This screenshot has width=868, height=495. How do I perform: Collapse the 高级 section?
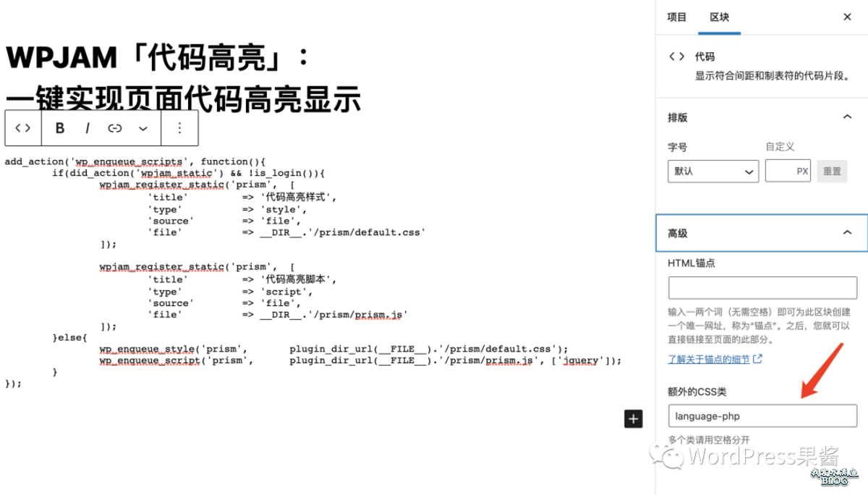(x=848, y=233)
